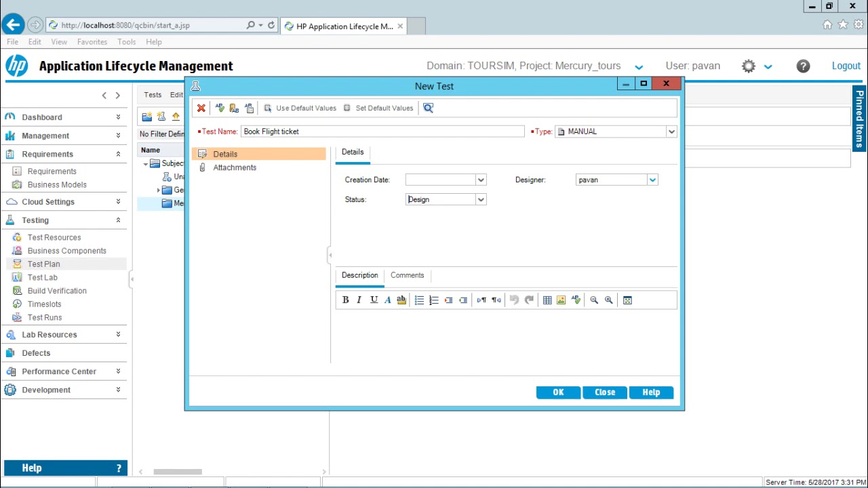This screenshot has width=868, height=488.
Task: Switch to the Description tab
Action: coord(360,275)
